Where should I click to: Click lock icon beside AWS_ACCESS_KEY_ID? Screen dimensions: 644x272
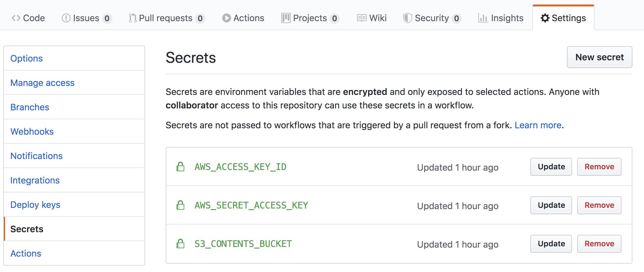click(180, 166)
